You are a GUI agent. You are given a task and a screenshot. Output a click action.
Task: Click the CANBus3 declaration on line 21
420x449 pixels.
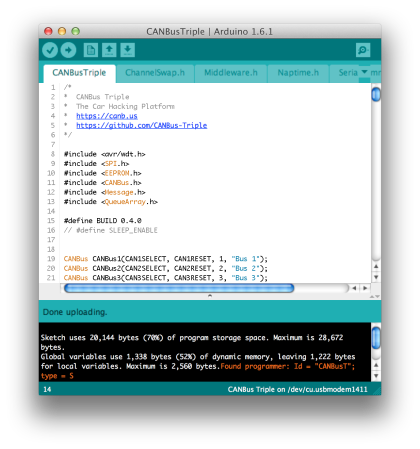tap(166, 278)
